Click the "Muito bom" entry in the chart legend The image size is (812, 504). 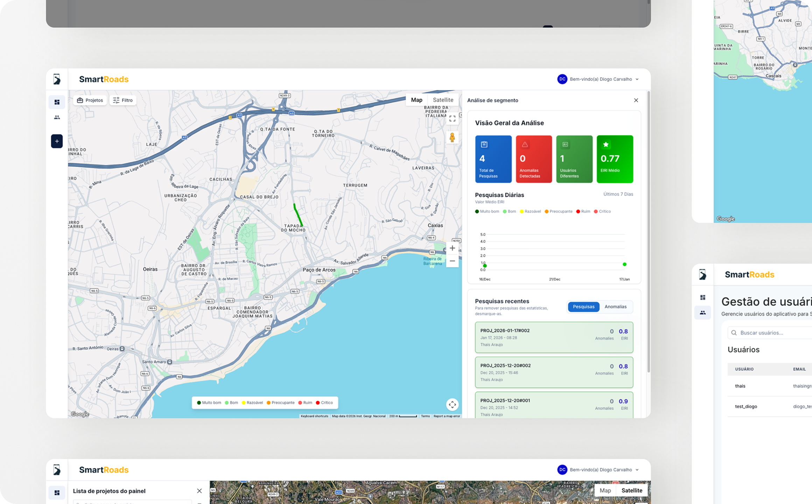[487, 211]
